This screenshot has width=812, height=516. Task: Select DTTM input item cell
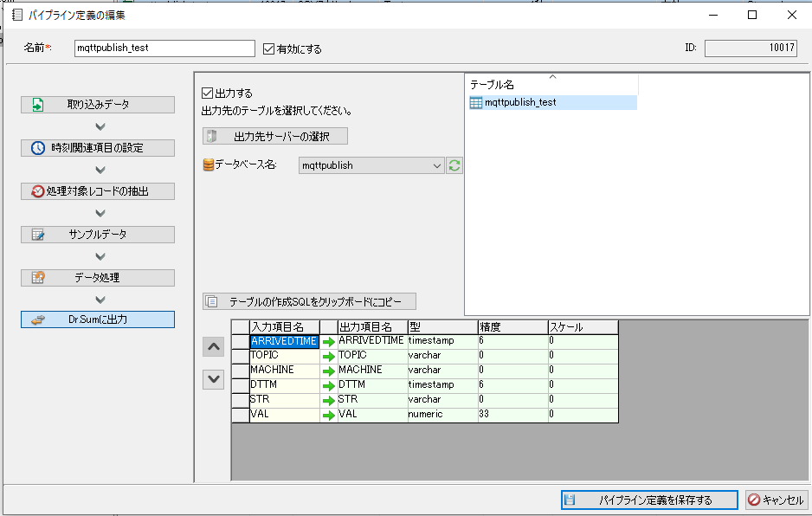[x=284, y=385]
